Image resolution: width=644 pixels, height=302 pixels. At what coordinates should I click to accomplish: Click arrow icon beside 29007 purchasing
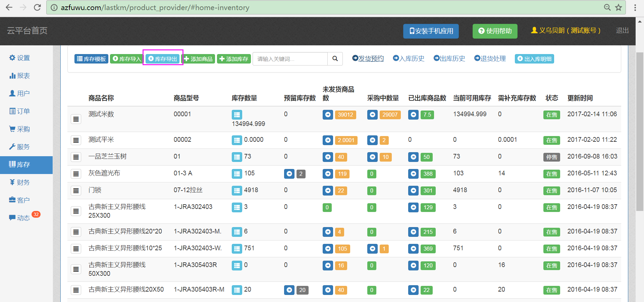click(x=372, y=115)
